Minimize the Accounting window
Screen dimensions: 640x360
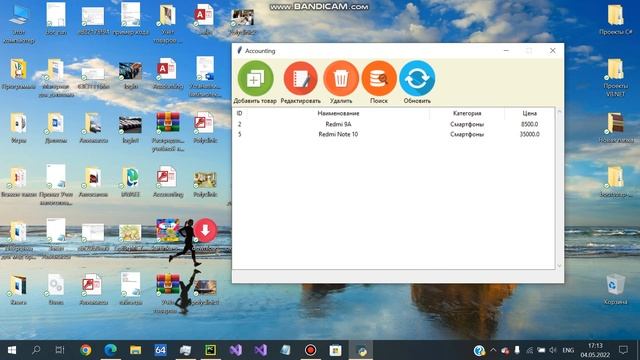tap(506, 51)
